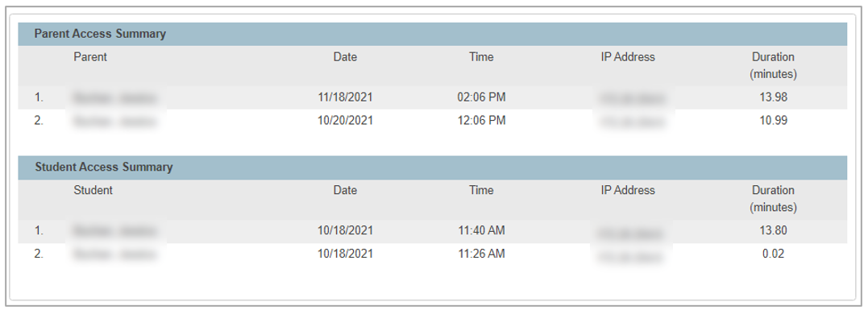
Task: Click the 13.98 duration value
Action: click(773, 97)
